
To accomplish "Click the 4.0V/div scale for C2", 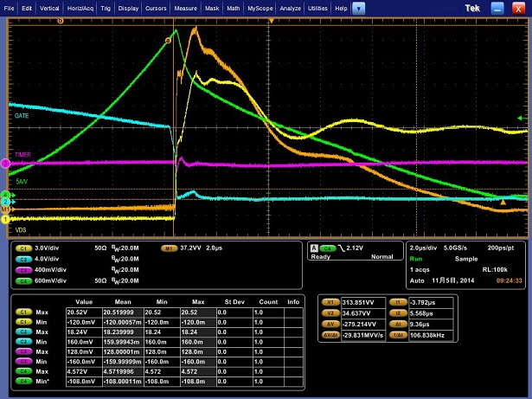I will (x=47, y=259).
